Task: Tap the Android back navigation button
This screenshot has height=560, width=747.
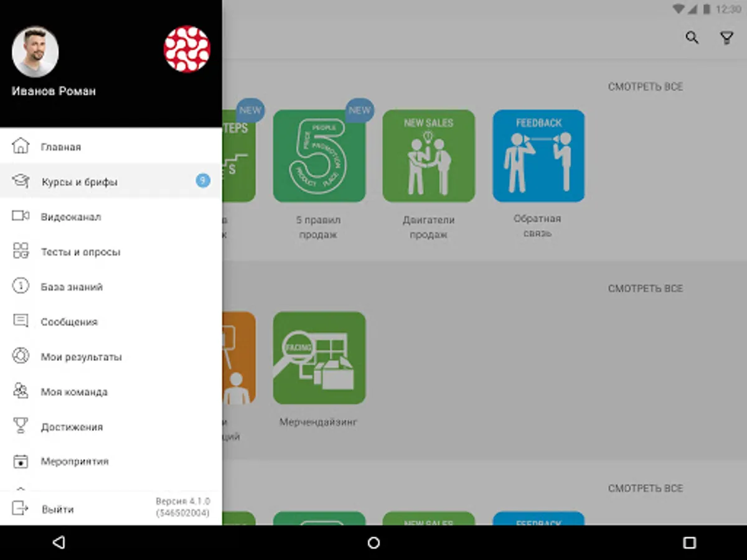Action: [59, 543]
